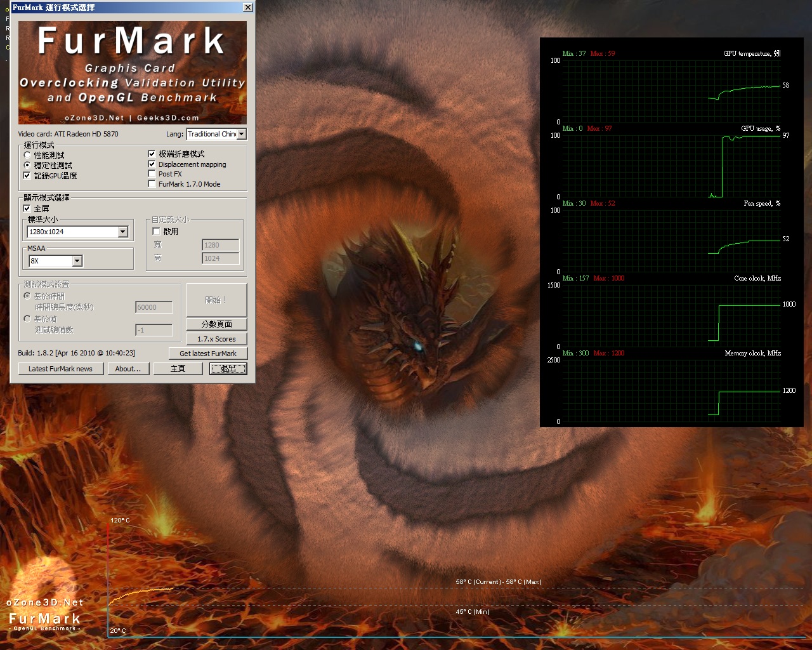Image resolution: width=812 pixels, height=650 pixels.
Task: Click the custom width field showing 1280
Action: tap(221, 245)
